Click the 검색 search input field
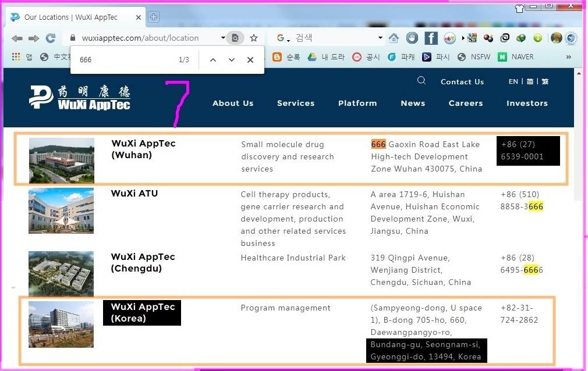588x371 pixels. (335, 38)
